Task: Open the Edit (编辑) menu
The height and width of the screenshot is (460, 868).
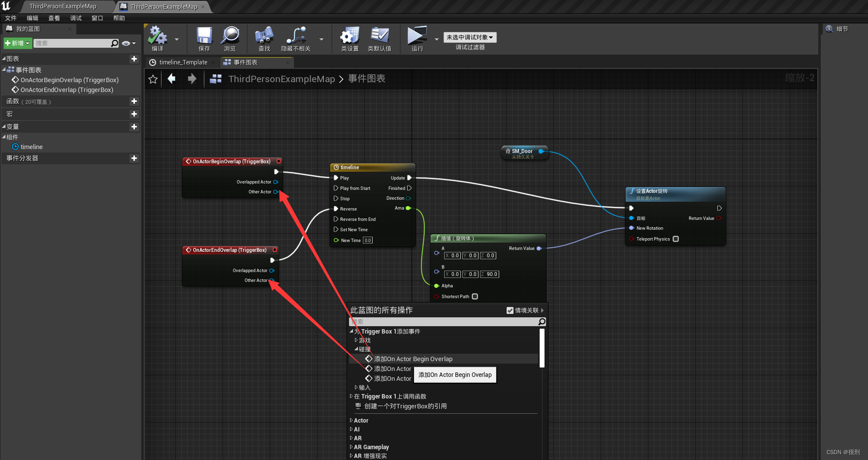Action: (x=32, y=18)
